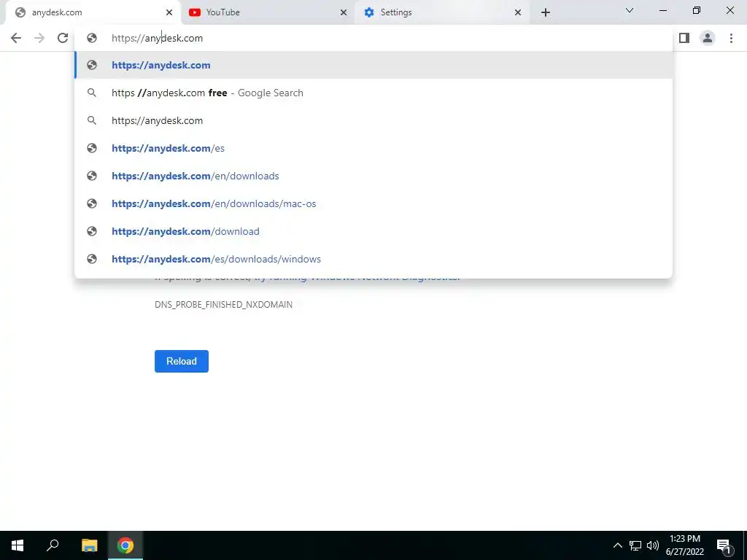747x560 pixels.
Task: Open the Chrome three-dot menu
Action: [x=731, y=38]
